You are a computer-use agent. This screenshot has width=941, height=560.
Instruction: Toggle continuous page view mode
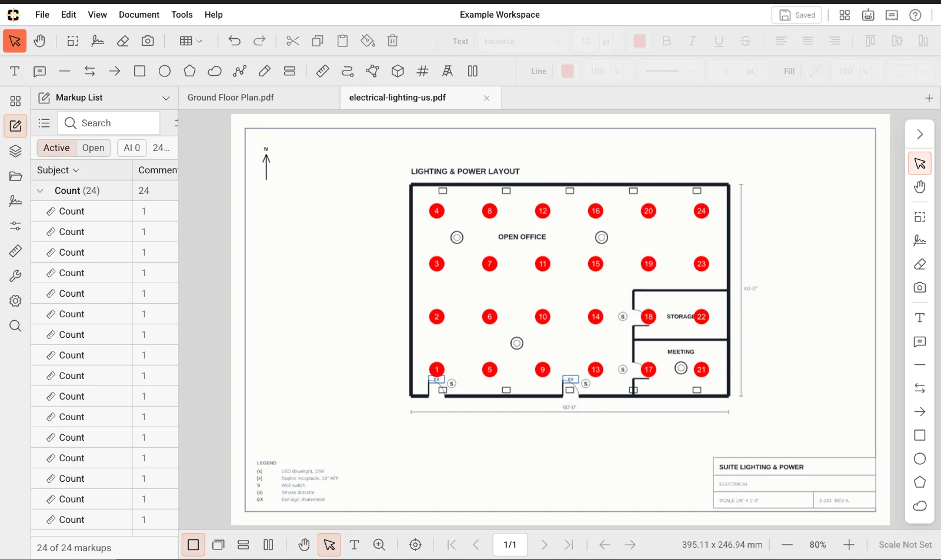(243, 545)
